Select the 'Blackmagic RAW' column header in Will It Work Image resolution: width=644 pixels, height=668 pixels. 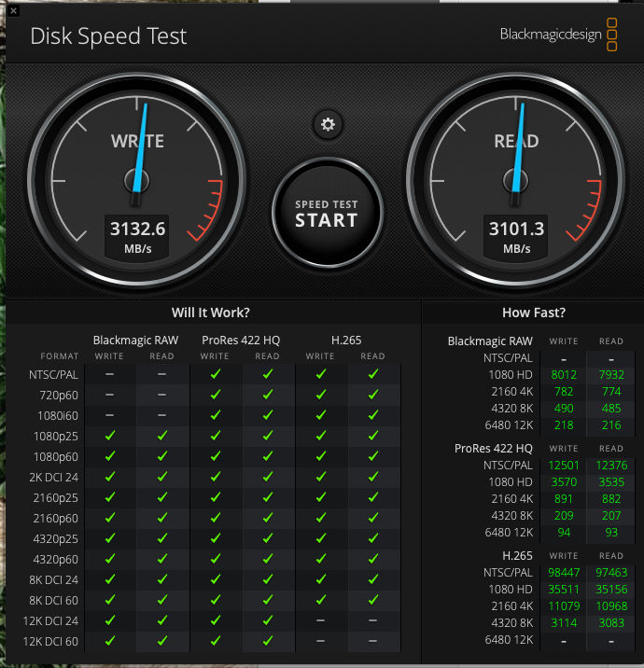coord(135,340)
